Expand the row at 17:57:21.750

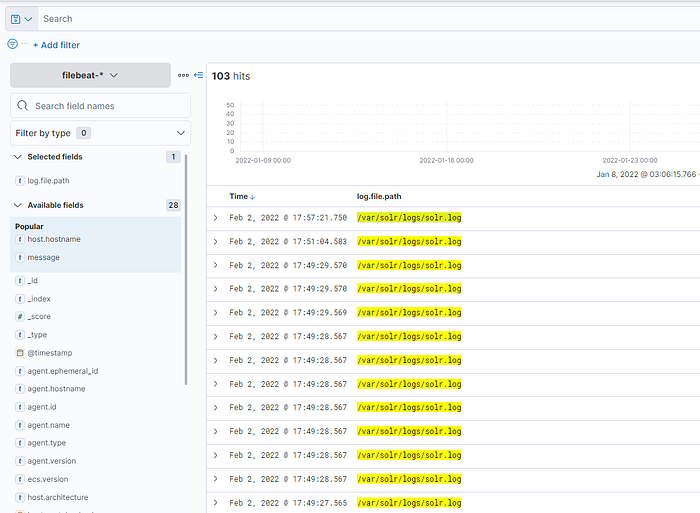point(216,218)
